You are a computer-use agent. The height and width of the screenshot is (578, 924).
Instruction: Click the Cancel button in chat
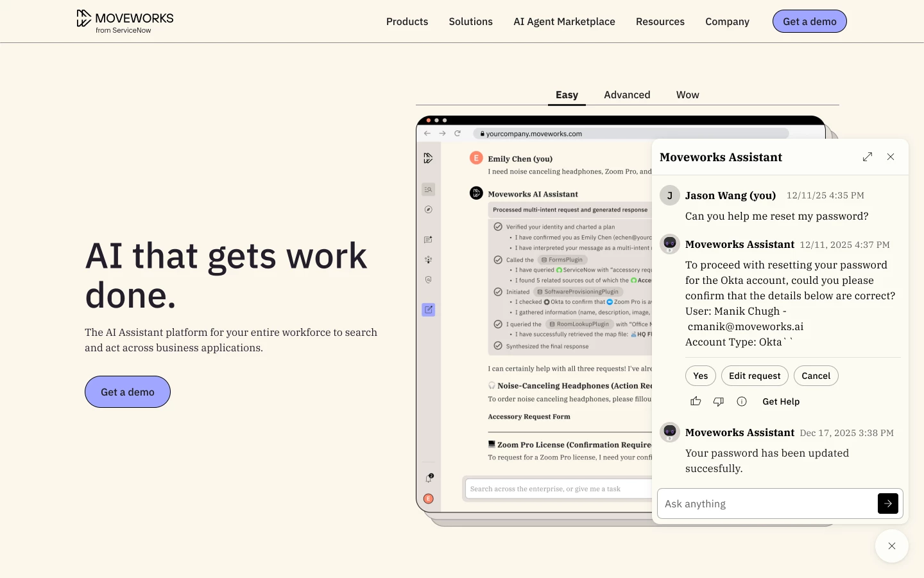point(816,376)
